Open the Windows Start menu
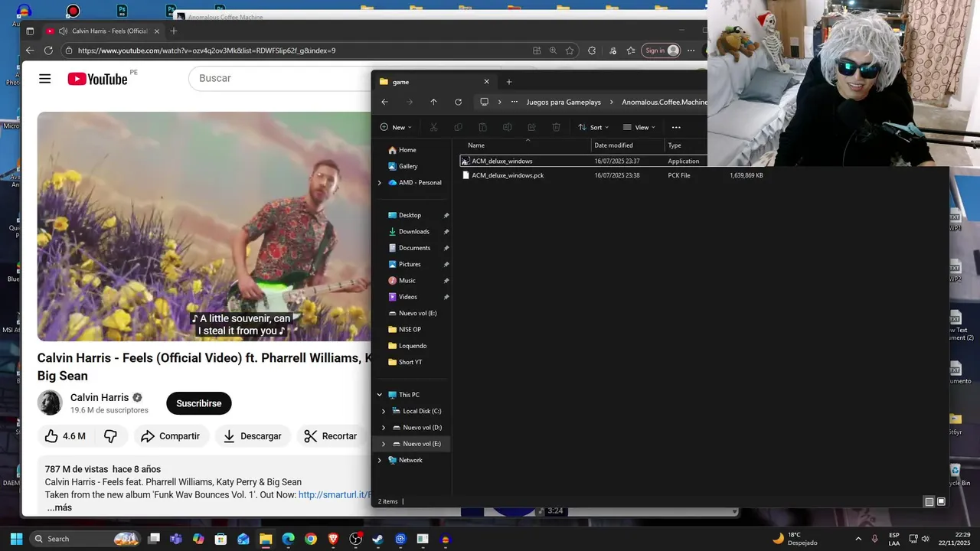The width and height of the screenshot is (980, 551). [x=16, y=539]
